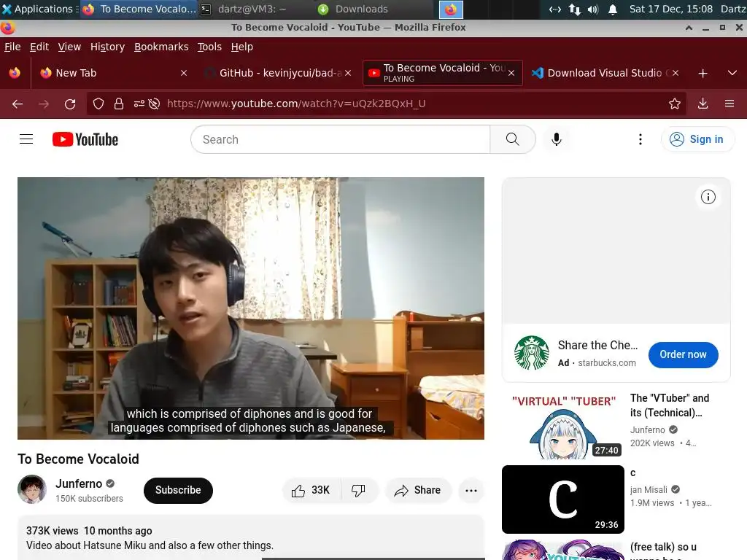Image resolution: width=747 pixels, height=560 pixels.
Task: Click Order now on Starbucks ad
Action: [x=683, y=354]
